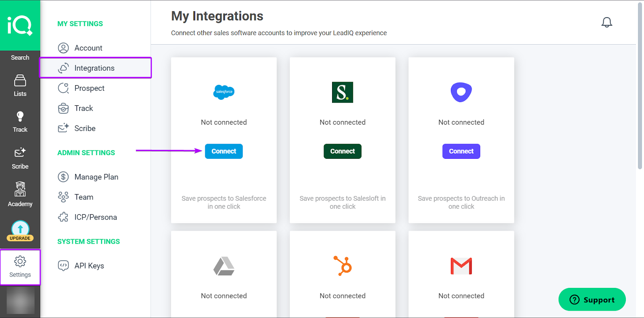This screenshot has width=644, height=318.
Task: Open Manage Plan admin settings
Action: tap(96, 177)
